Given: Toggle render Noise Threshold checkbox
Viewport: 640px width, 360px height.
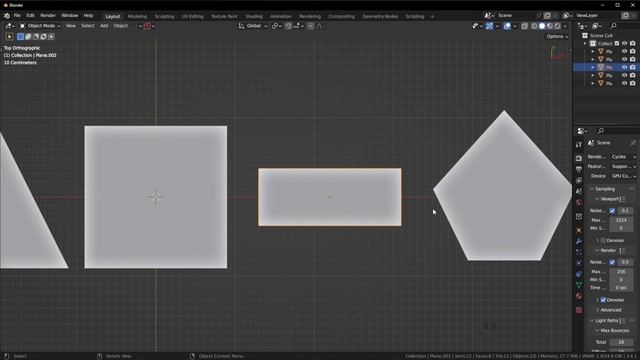Looking at the screenshot, I should click(x=612, y=262).
